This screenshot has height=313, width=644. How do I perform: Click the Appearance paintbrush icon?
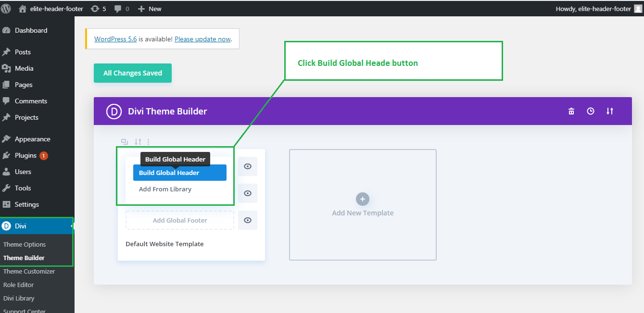tap(6, 139)
